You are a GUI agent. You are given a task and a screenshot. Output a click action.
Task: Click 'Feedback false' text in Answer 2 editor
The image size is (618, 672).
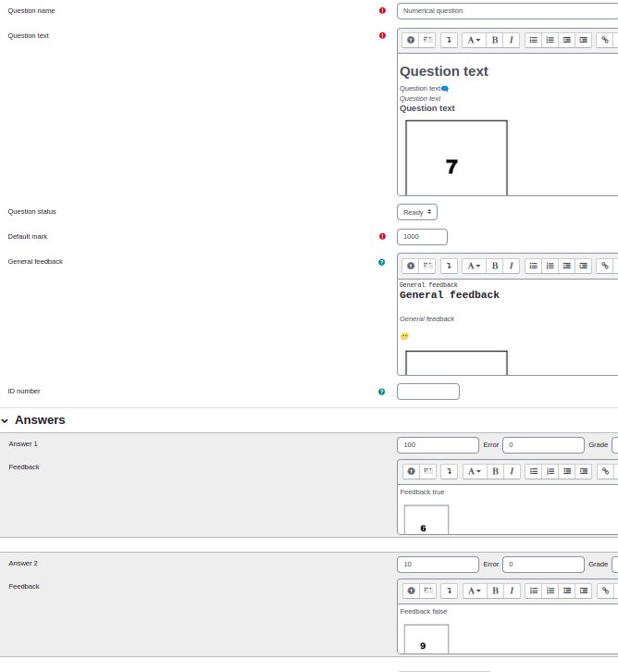tap(423, 612)
